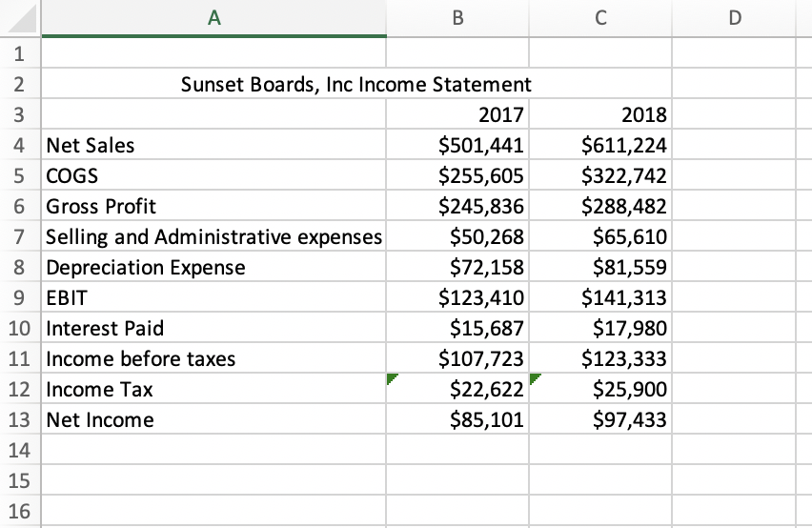Select column B header
812x528 pixels.
click(457, 17)
